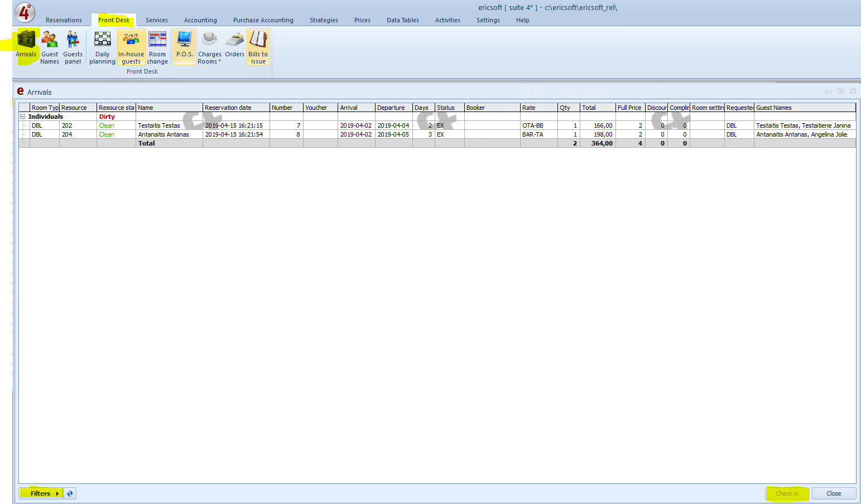This screenshot has width=861, height=504.
Task: Open Bills to issue
Action: pos(258,47)
